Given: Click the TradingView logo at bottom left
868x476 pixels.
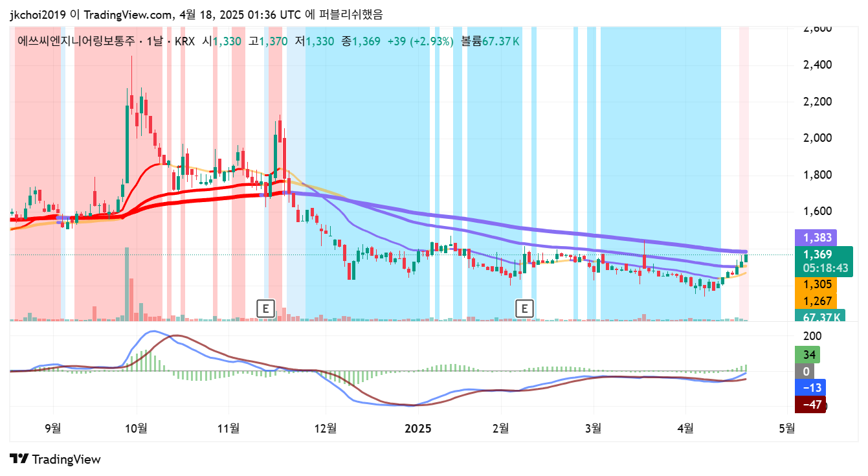Looking at the screenshot, I should (55, 459).
